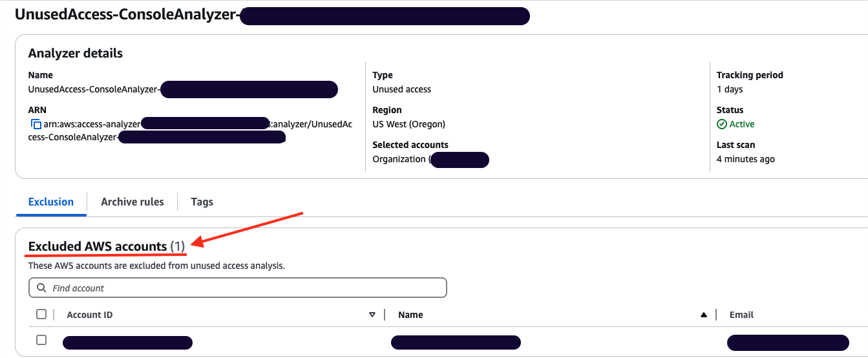This screenshot has width=868, height=358.
Task: Click the Account ID column header
Action: [90, 315]
